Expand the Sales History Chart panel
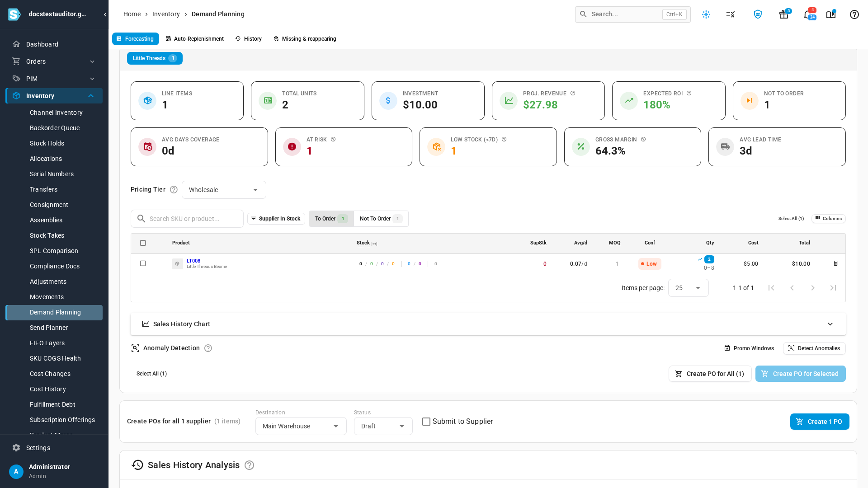Viewport: 868px width, 488px height. pos(488,324)
